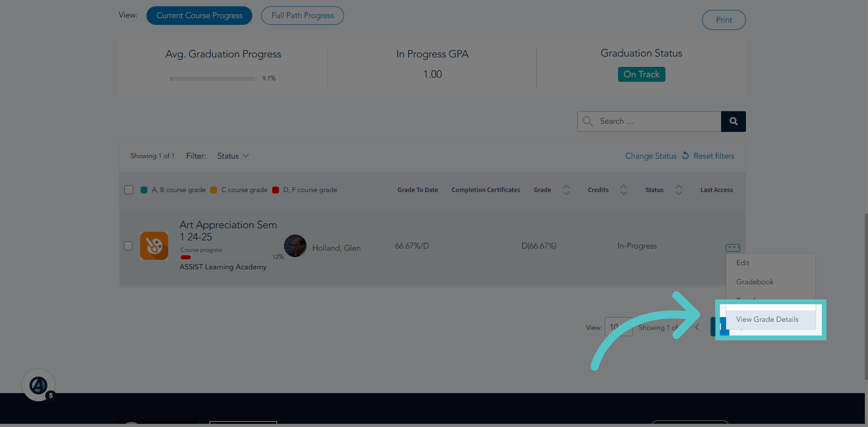The image size is (868, 427).
Task: Switch to Full Path Progress view
Action: (x=302, y=15)
